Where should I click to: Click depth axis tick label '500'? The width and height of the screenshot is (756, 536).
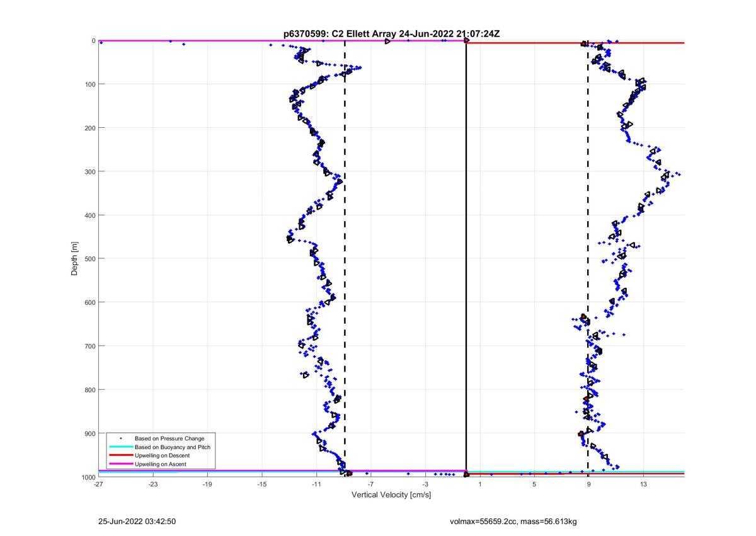pyautogui.click(x=90, y=259)
